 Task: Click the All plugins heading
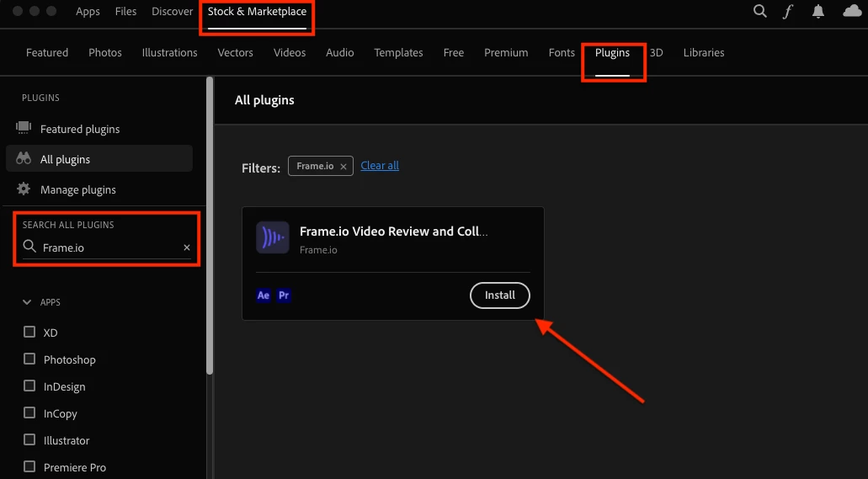[x=264, y=100]
